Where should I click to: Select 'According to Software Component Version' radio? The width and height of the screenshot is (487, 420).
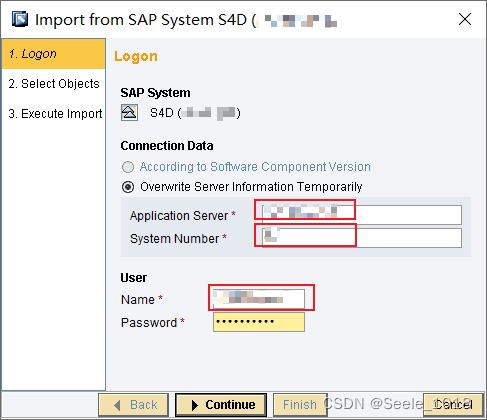pyautogui.click(x=128, y=167)
